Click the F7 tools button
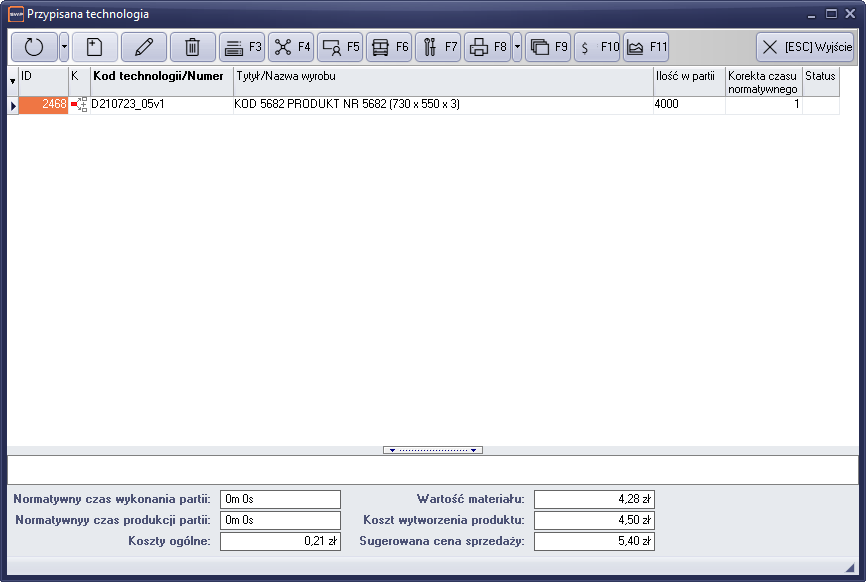 (x=438, y=47)
